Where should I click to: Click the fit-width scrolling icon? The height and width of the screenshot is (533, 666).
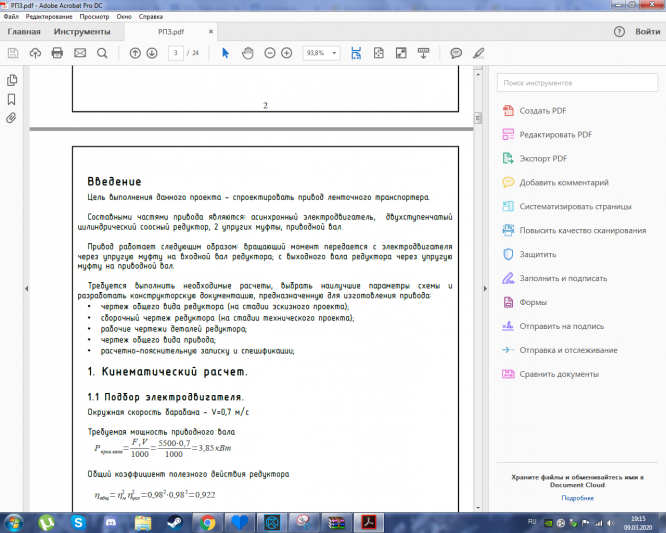pyautogui.click(x=356, y=53)
